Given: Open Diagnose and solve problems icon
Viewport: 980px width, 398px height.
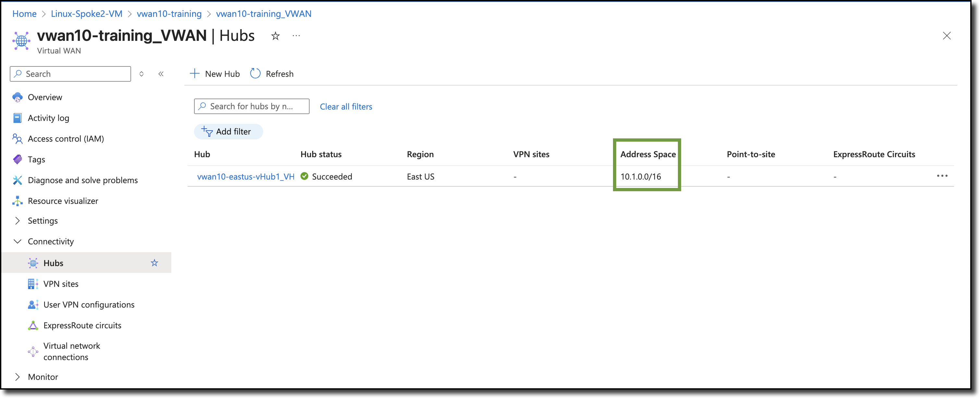Looking at the screenshot, I should [x=18, y=180].
